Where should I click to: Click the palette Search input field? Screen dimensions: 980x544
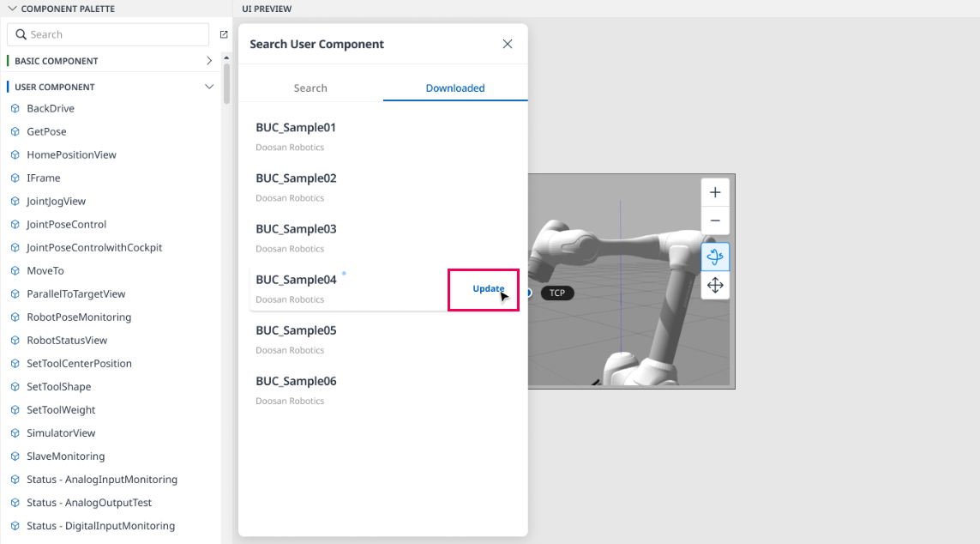108,34
